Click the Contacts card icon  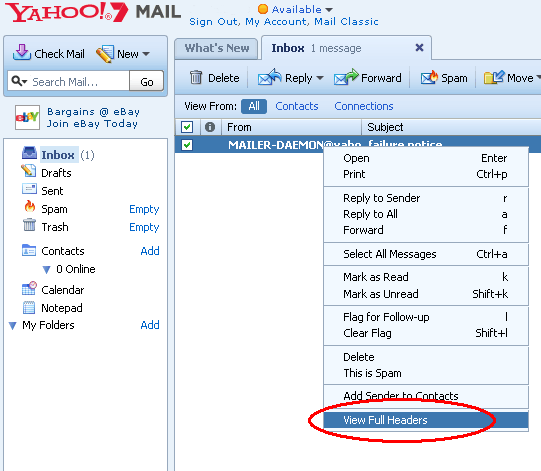click(29, 250)
